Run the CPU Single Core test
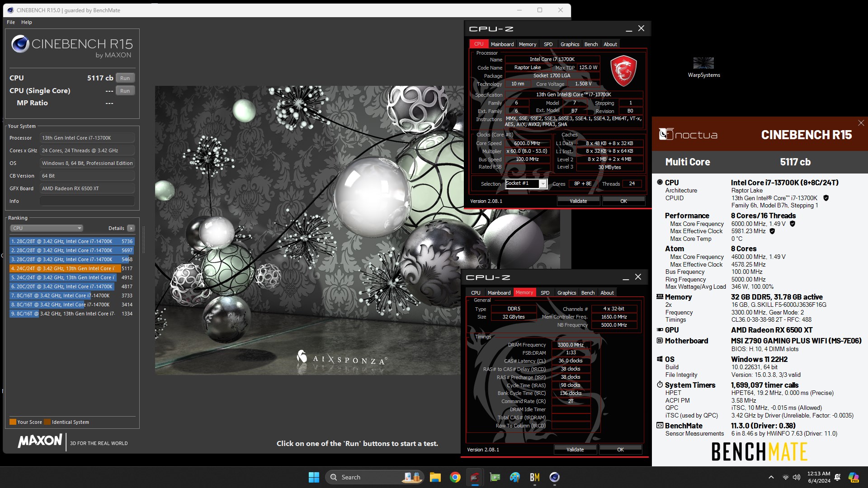Viewport: 868px width, 488px height. coord(125,91)
